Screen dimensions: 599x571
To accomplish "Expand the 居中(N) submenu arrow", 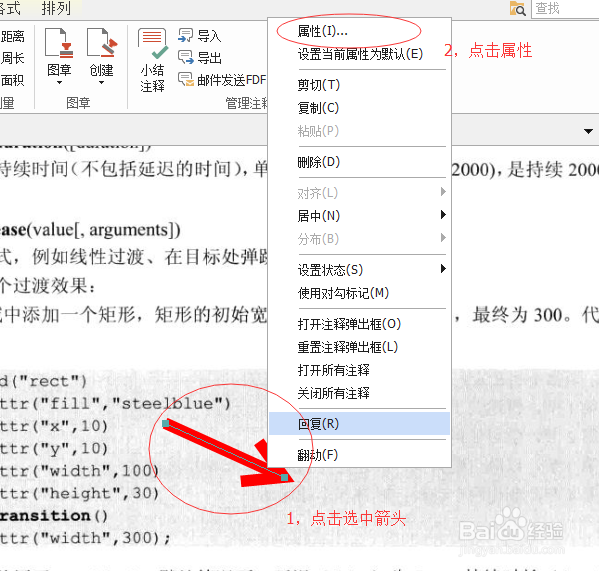I will pyautogui.click(x=443, y=215).
